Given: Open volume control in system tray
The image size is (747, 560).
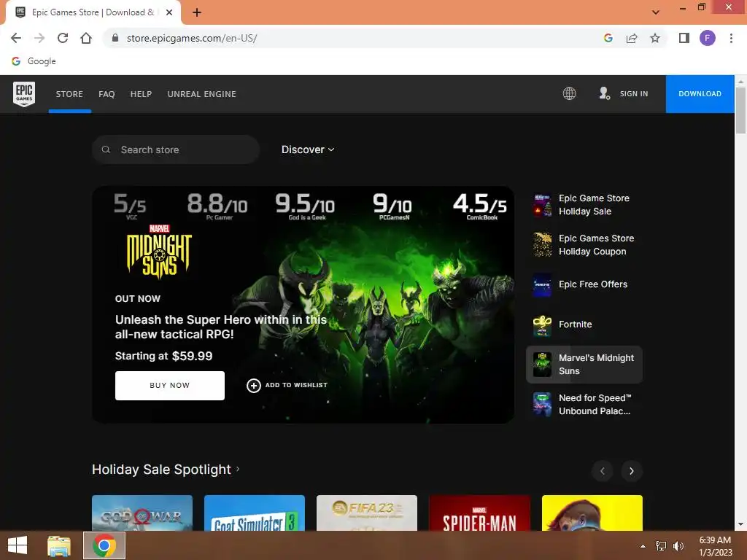Looking at the screenshot, I should [678, 546].
